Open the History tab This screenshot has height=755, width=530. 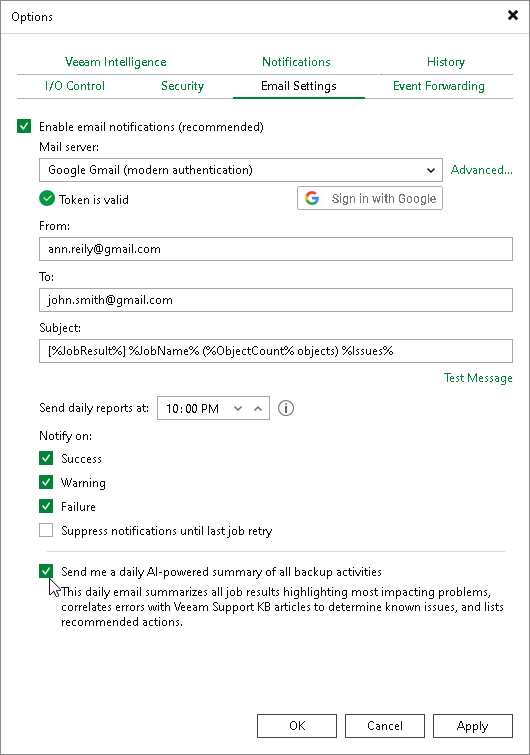[446, 62]
